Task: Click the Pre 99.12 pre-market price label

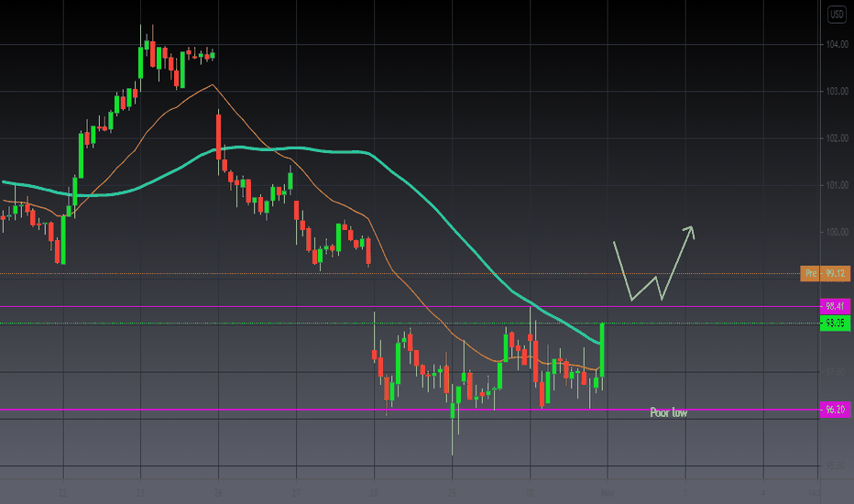Action: (825, 273)
